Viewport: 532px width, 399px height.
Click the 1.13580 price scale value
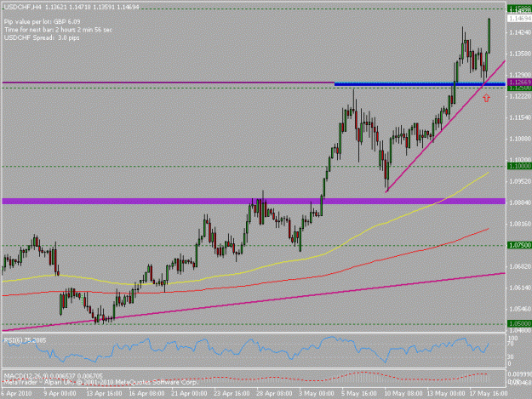tap(519, 54)
